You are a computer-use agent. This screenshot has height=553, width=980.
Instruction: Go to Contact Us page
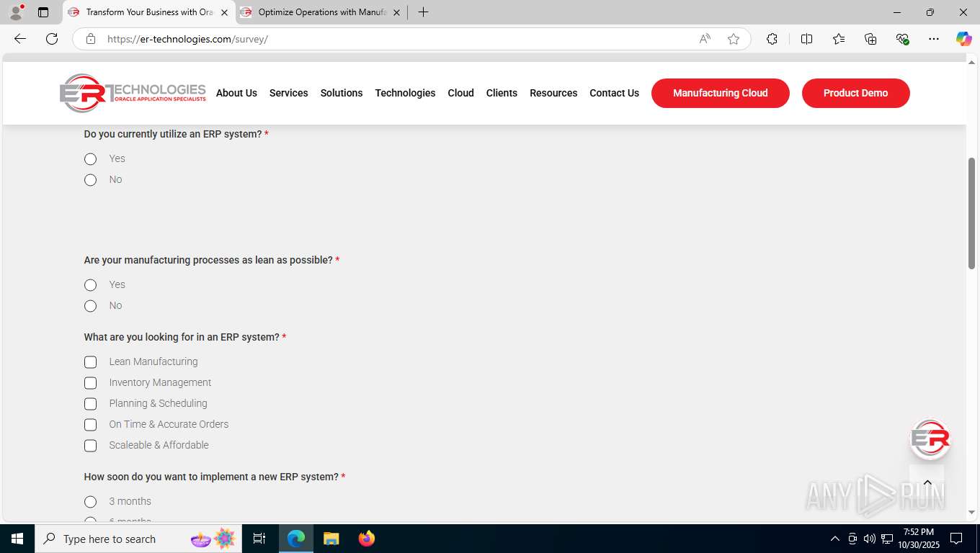614,93
